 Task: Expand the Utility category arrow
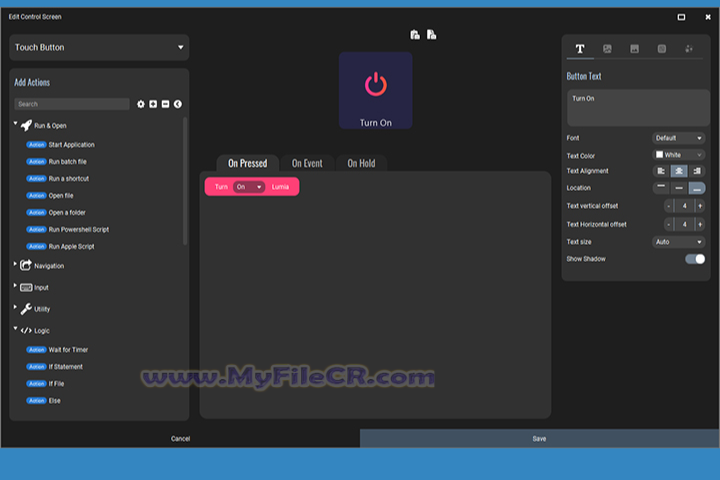[15, 307]
